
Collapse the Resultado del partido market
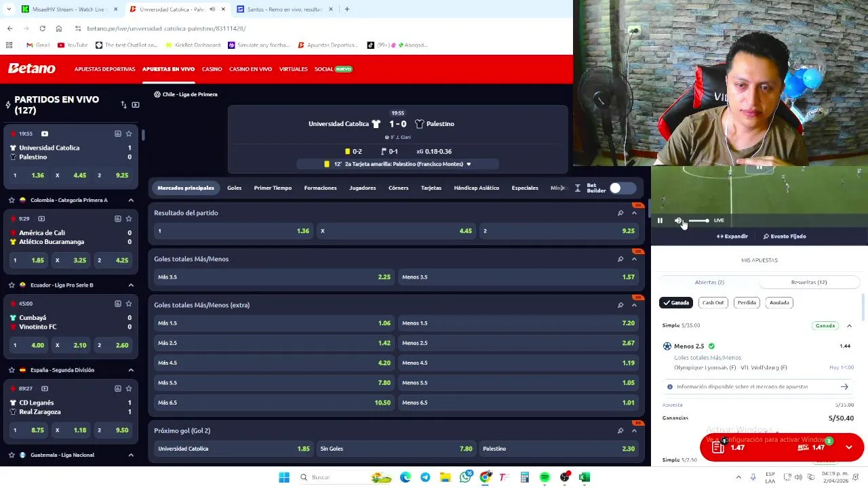634,213
